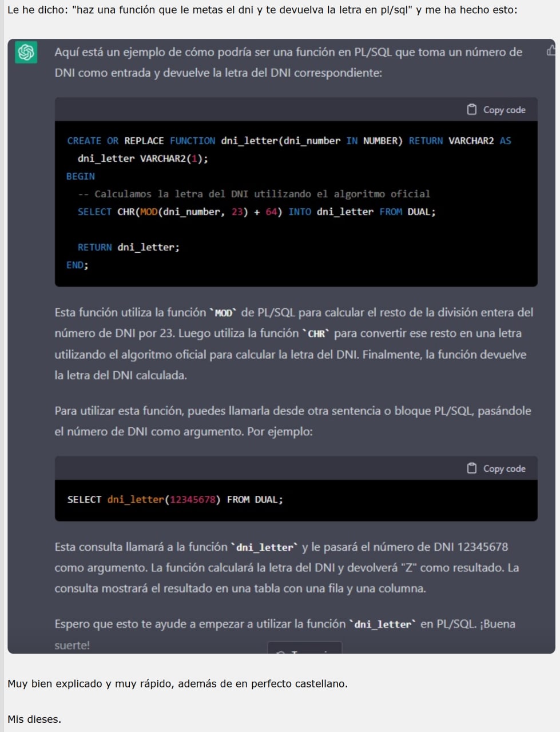The image size is (560, 732).
Task: Click the code comment about algoritmo oficial
Action: (x=254, y=194)
